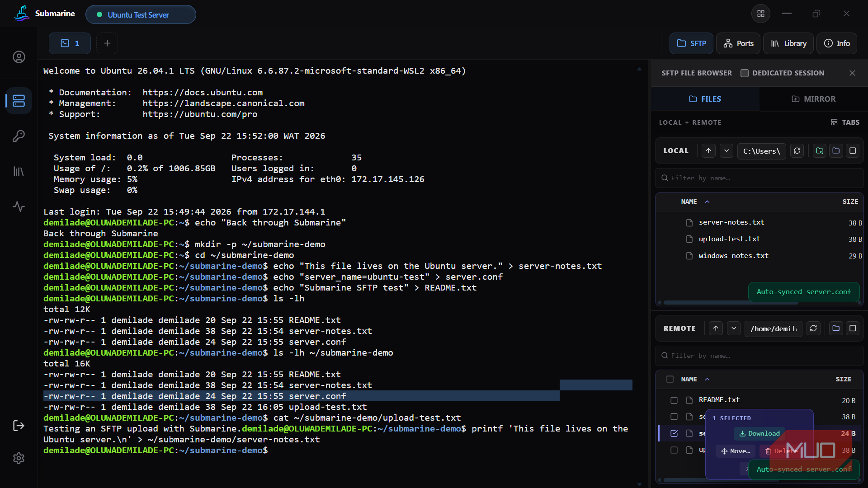Check the 38 B row checkbox below README.txt
Screen dimensions: 868x488
[x=674, y=417]
